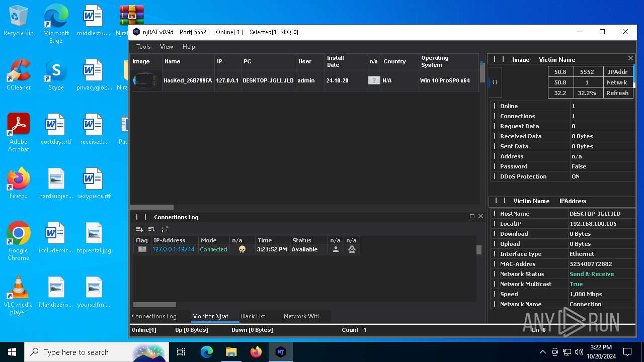The height and width of the screenshot is (362, 644).
Task: Click the repeat/refresh icon in Connections Log toolbar
Action: pos(165,229)
